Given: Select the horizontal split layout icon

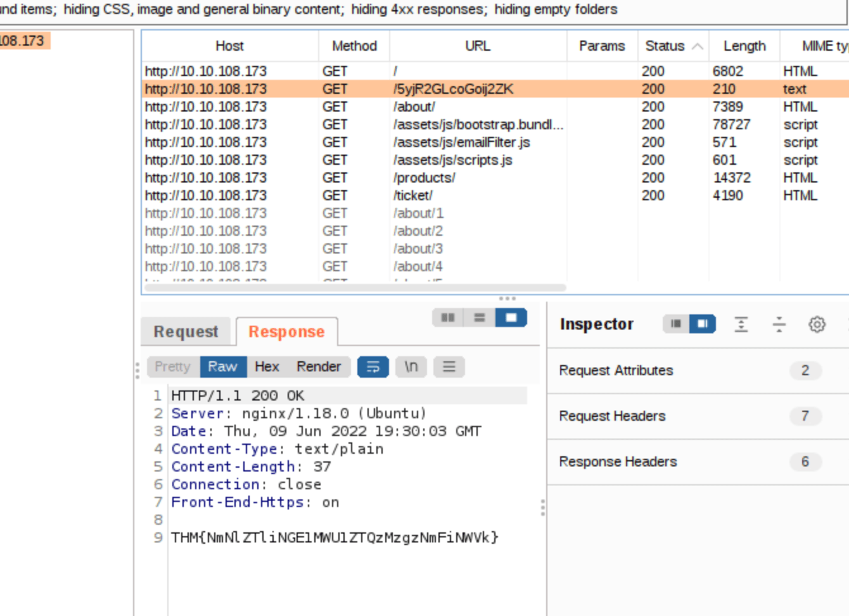Looking at the screenshot, I should point(478,318).
